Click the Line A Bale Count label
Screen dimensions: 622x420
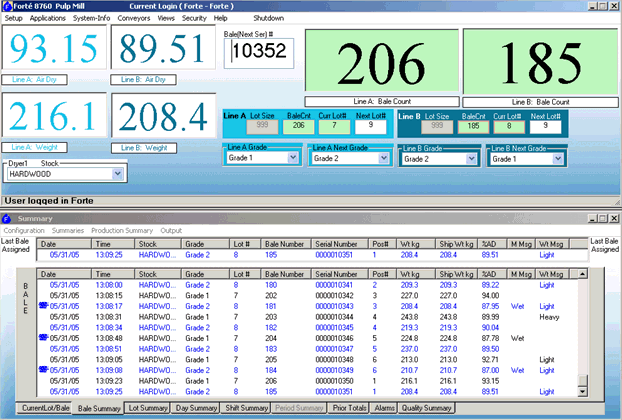382,102
